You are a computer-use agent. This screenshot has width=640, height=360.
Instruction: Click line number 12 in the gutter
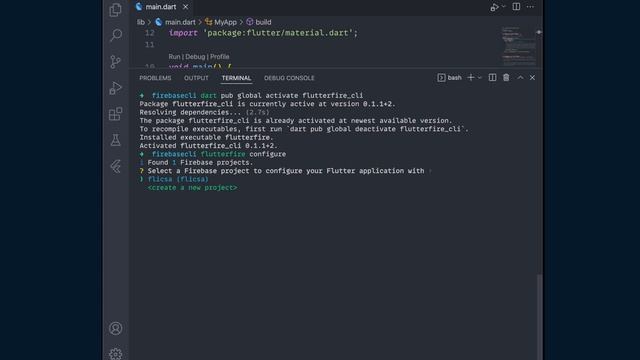pyautogui.click(x=150, y=33)
